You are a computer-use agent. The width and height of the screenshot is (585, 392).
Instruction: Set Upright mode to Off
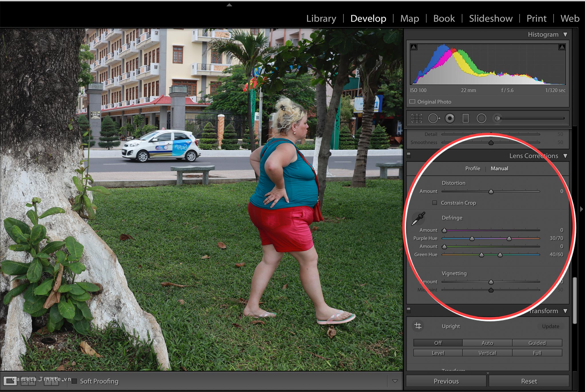click(438, 343)
